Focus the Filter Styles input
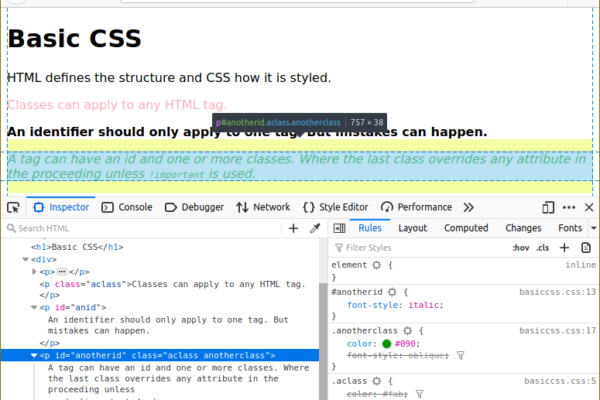 [421, 248]
